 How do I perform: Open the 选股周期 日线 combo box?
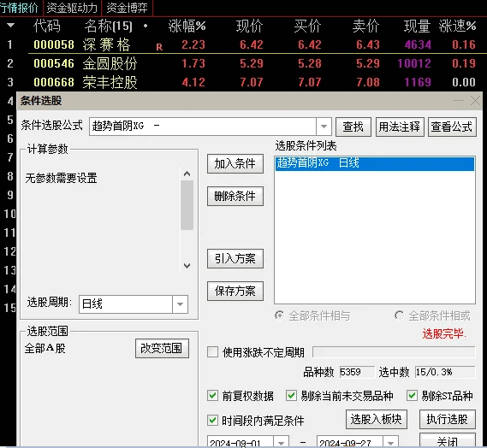click(x=134, y=304)
